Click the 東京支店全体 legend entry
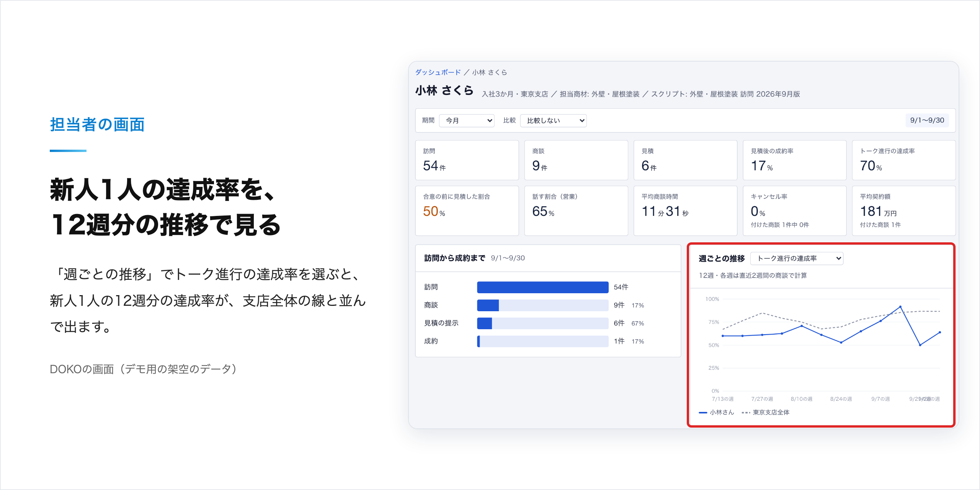Viewport: 980px width, 490px height. (766, 412)
